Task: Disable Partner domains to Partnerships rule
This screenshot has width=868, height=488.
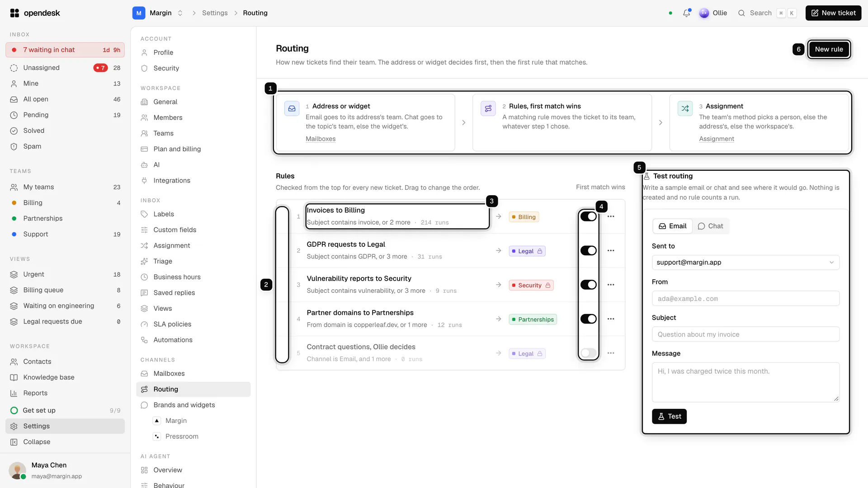Action: [x=589, y=319]
